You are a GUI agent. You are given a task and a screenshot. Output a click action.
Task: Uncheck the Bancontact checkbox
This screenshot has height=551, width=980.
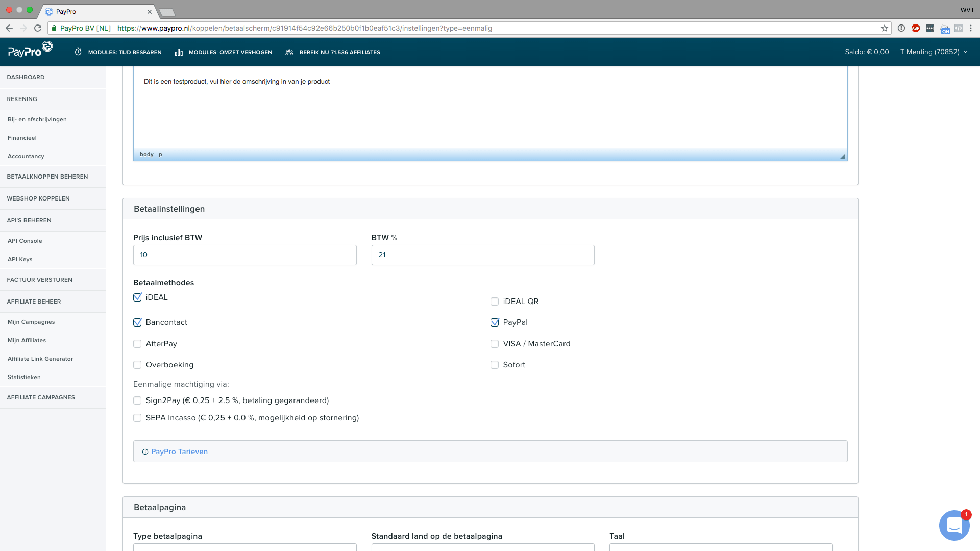(x=137, y=322)
